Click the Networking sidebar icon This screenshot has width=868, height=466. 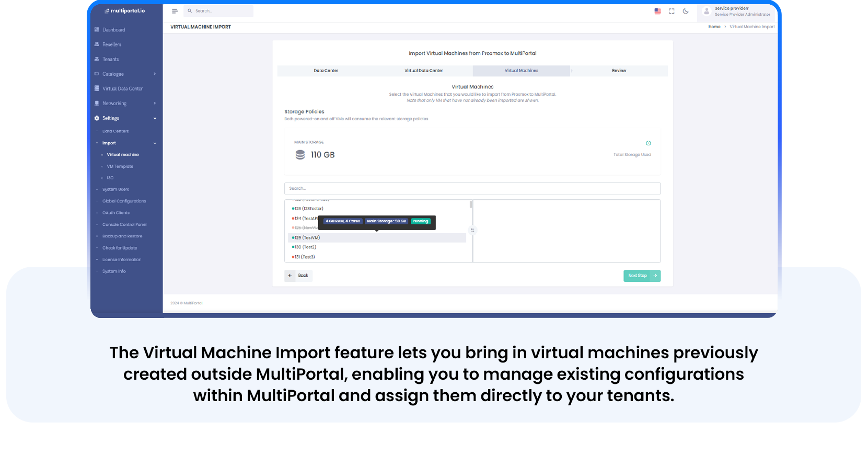[x=97, y=103]
